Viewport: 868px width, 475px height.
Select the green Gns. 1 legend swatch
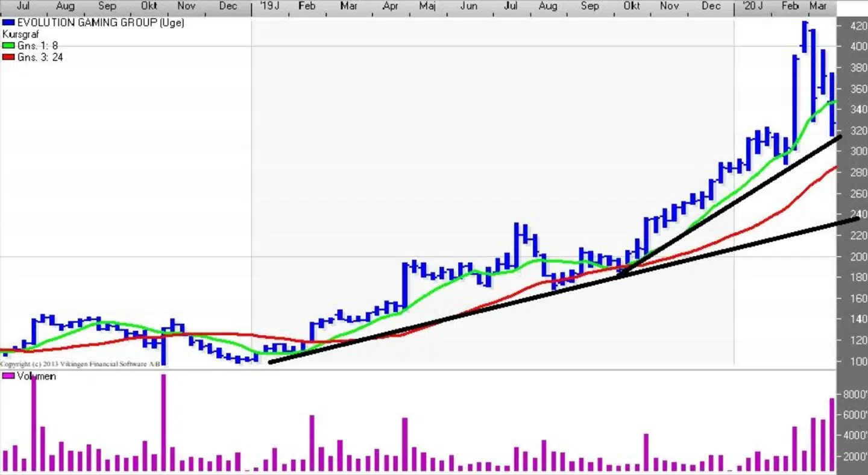8,46
